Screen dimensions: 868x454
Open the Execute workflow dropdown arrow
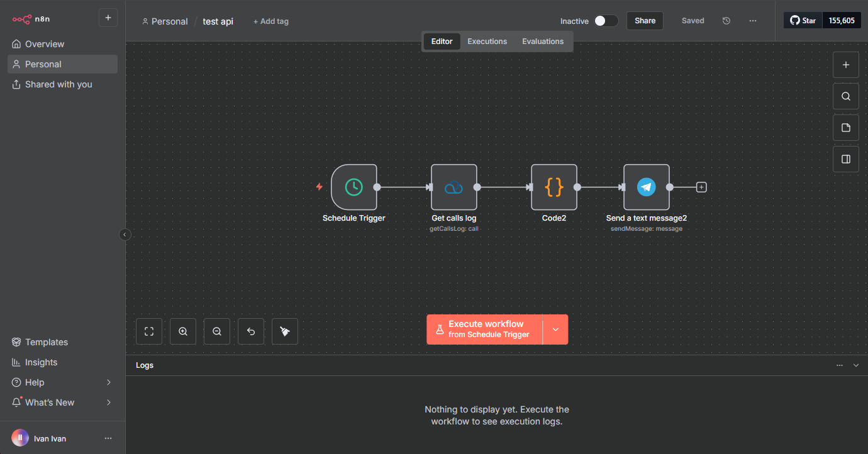[x=555, y=329]
